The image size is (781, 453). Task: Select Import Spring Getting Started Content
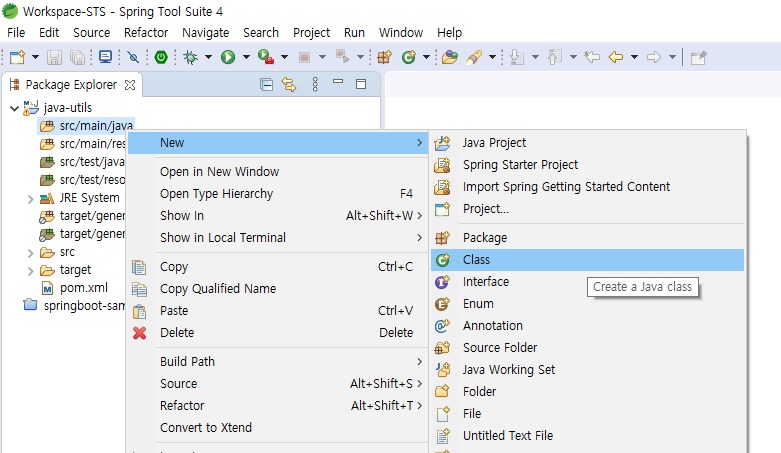pyautogui.click(x=587, y=187)
